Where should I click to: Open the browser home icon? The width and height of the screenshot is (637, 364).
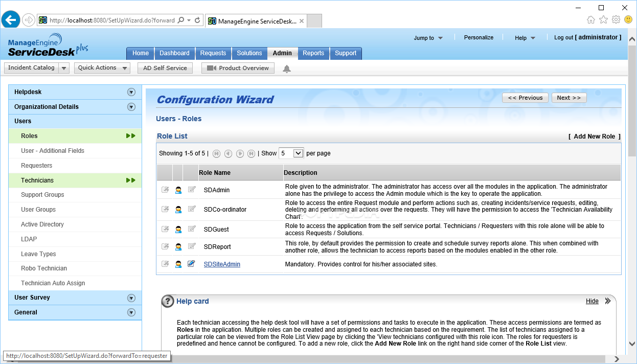591,20
